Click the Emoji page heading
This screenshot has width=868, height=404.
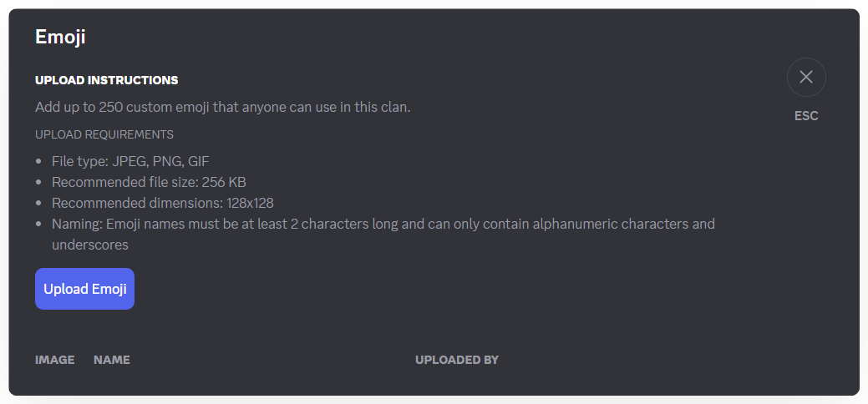point(60,37)
